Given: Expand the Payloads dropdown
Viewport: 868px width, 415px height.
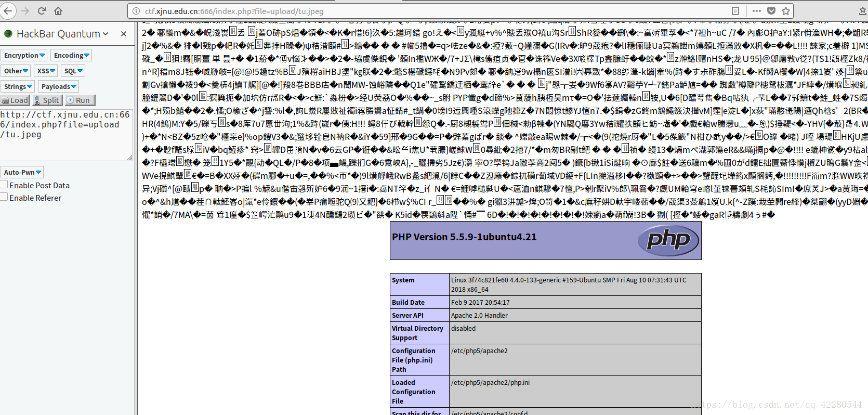Looking at the screenshot, I should (59, 86).
